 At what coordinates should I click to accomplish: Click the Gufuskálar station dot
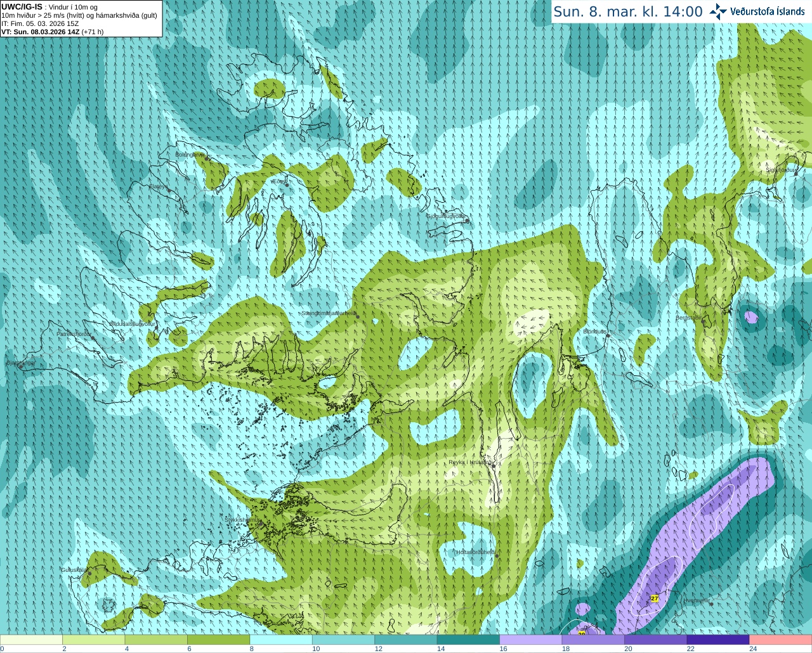[x=89, y=574]
